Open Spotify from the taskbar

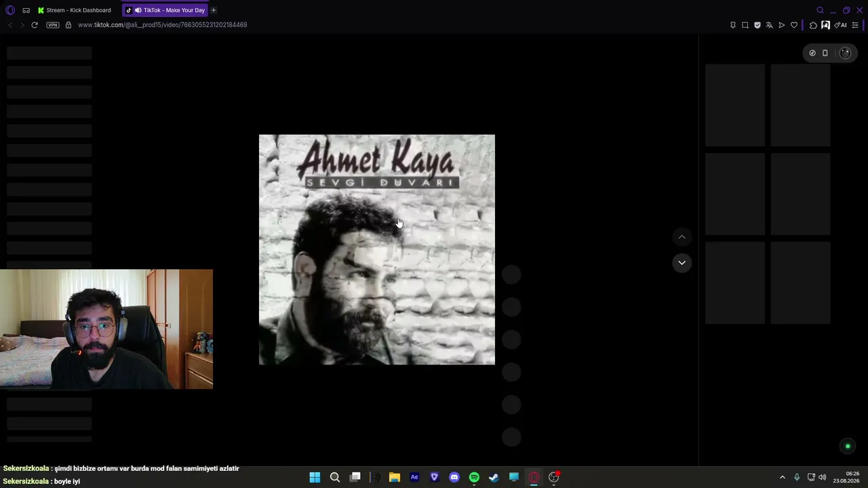pyautogui.click(x=474, y=477)
